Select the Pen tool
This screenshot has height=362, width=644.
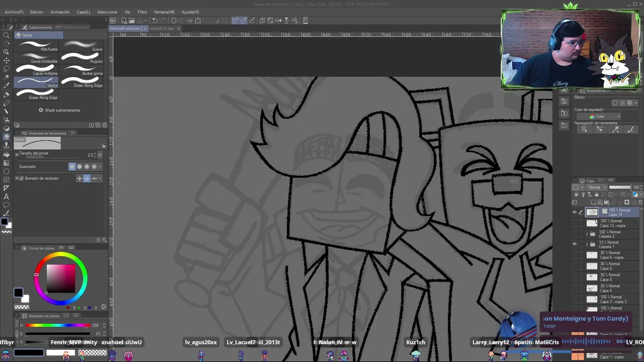(x=7, y=95)
